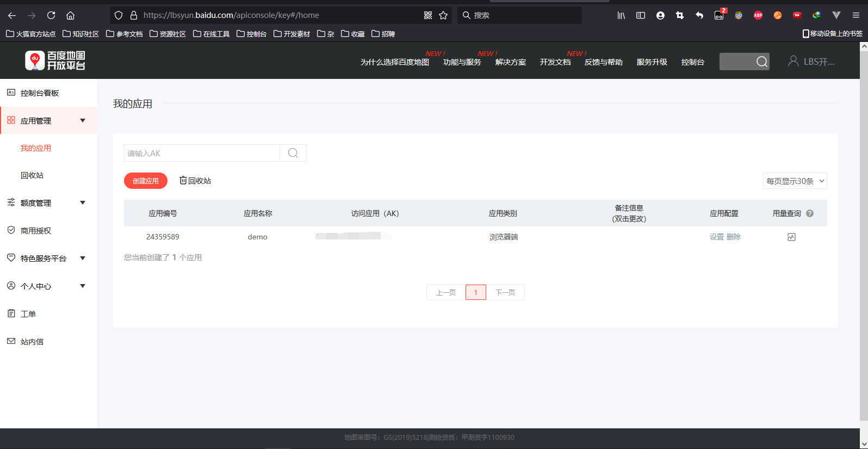Click the undo arrow toolbar icon
This screenshot has height=449, width=868.
pyautogui.click(x=699, y=15)
